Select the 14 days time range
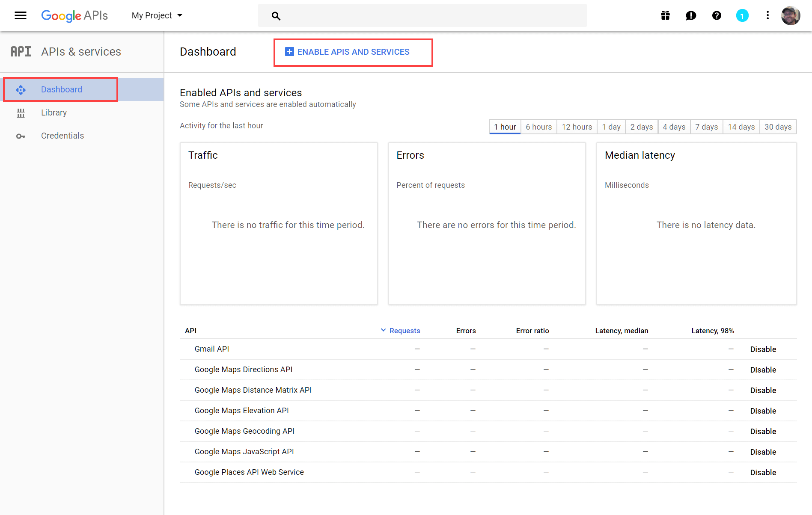 (741, 127)
